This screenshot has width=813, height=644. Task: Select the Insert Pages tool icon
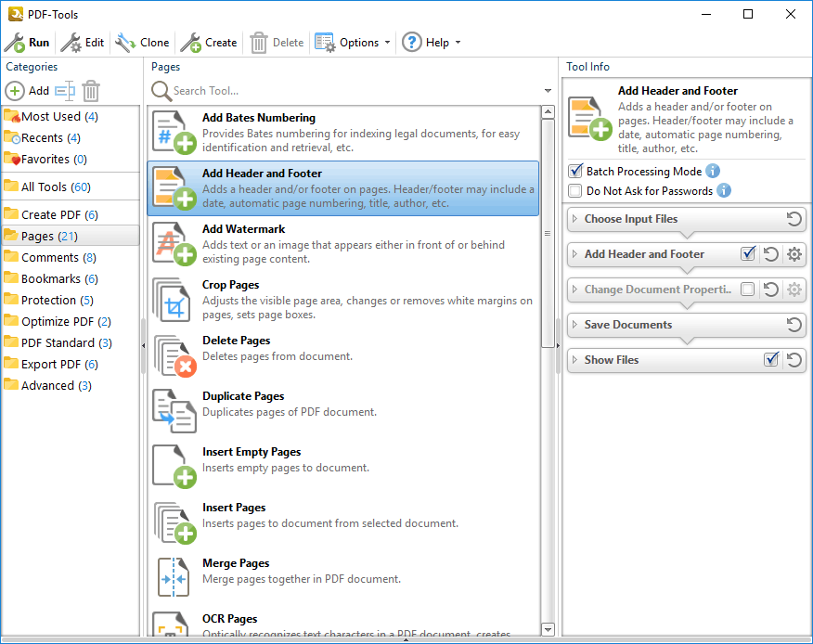tap(174, 522)
